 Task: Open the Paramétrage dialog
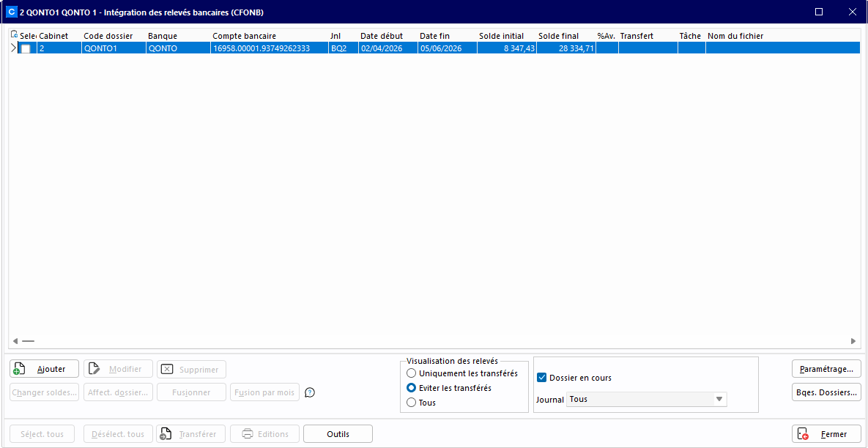click(x=826, y=367)
